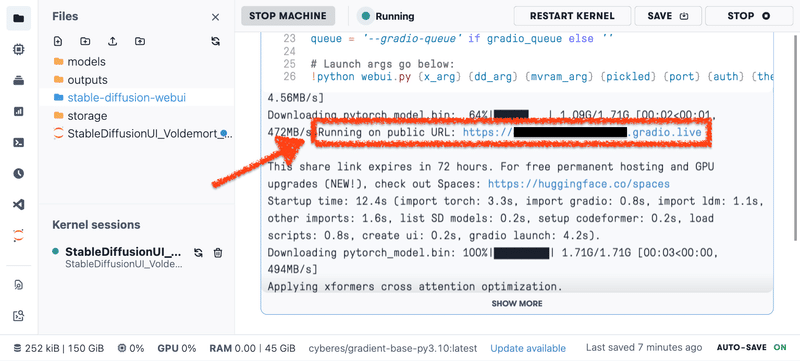The height and width of the screenshot is (361, 800).
Task: Click the Update available link
Action: point(528,348)
